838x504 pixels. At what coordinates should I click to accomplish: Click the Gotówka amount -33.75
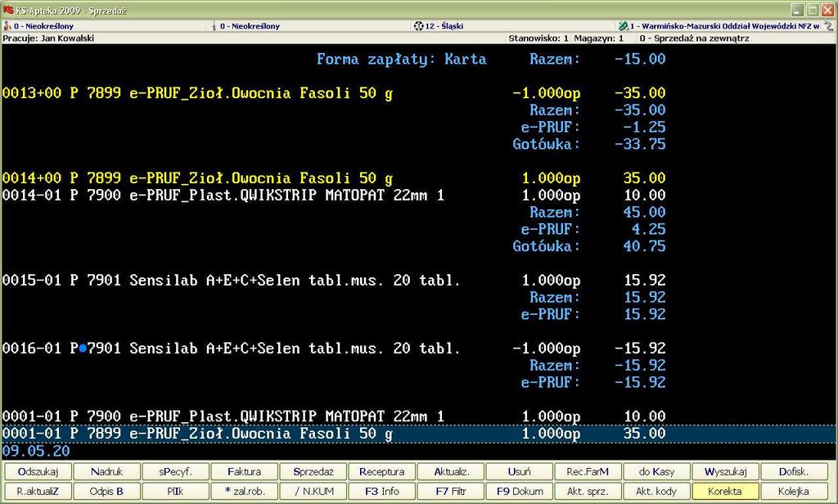(x=640, y=144)
